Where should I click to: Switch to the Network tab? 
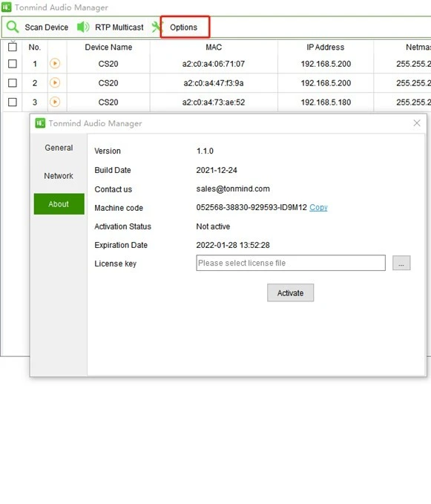coord(59,176)
